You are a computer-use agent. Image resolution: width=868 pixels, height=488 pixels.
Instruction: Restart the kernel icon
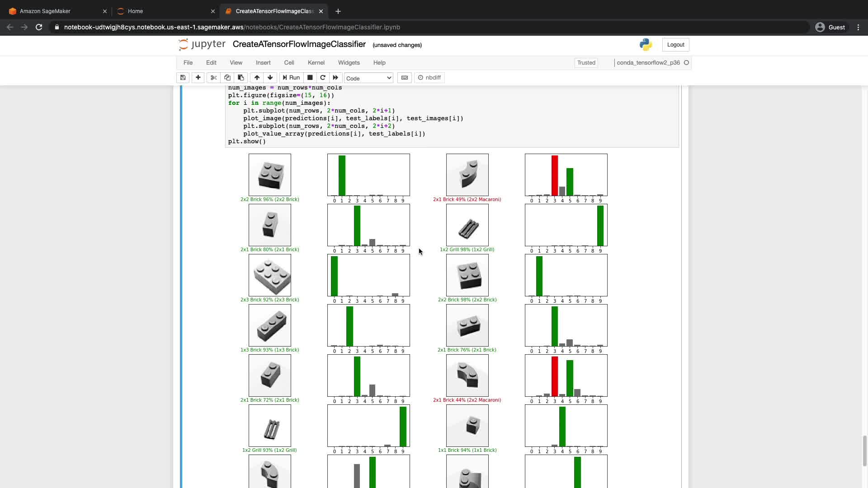tap(323, 78)
